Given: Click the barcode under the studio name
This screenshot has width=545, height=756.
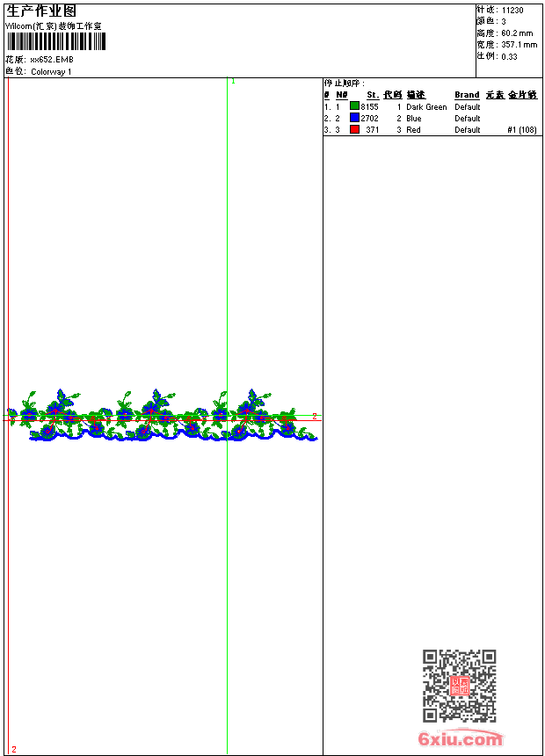Looking at the screenshot, I should [55, 41].
